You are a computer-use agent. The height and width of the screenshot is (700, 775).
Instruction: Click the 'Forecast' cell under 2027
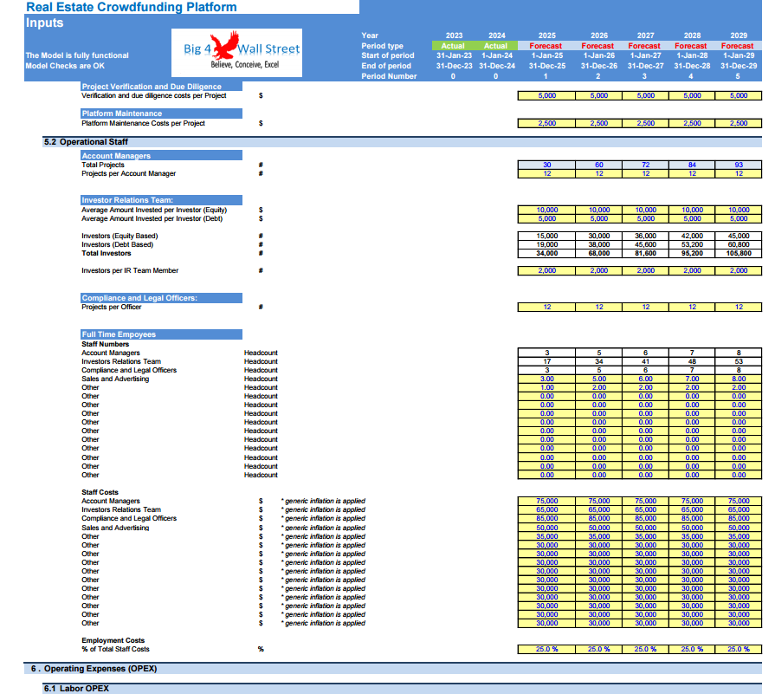coord(644,45)
